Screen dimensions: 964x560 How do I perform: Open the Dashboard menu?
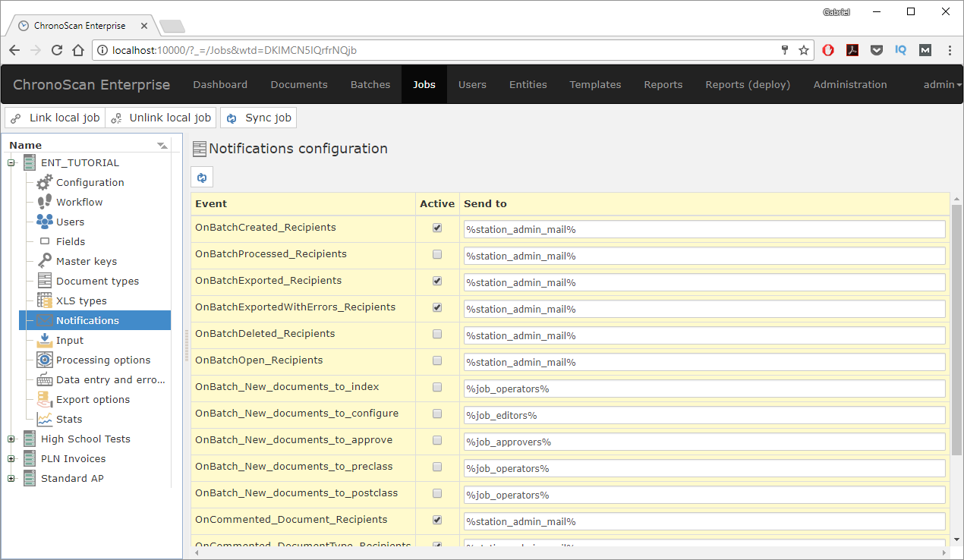click(220, 84)
